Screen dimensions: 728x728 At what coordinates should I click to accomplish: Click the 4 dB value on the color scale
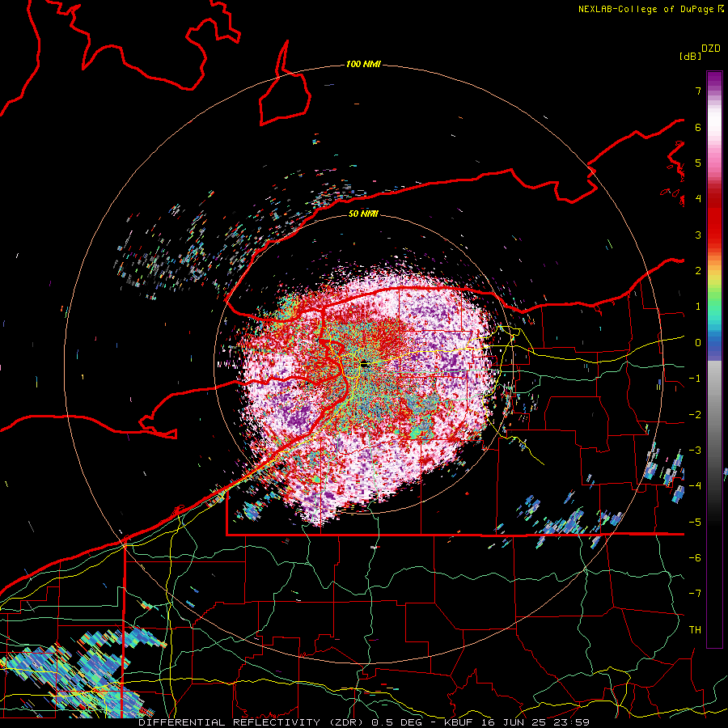(698, 198)
